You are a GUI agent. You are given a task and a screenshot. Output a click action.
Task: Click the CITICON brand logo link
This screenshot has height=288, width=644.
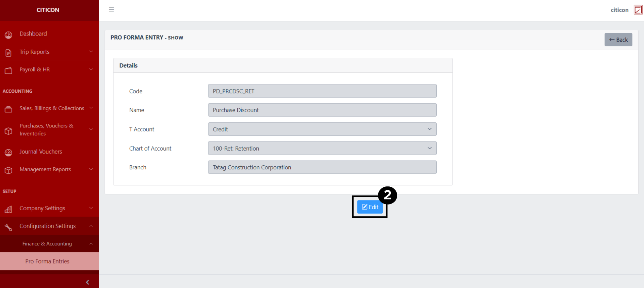pyautogui.click(x=48, y=10)
